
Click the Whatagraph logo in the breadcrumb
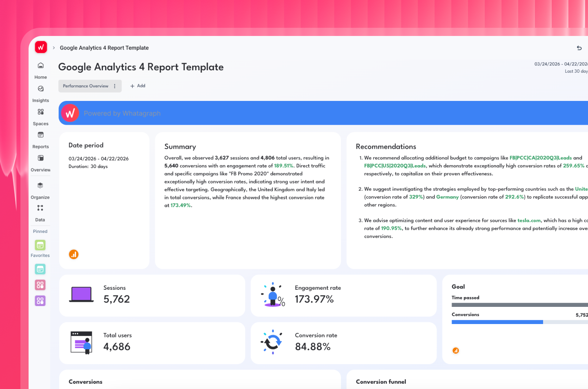(x=40, y=47)
